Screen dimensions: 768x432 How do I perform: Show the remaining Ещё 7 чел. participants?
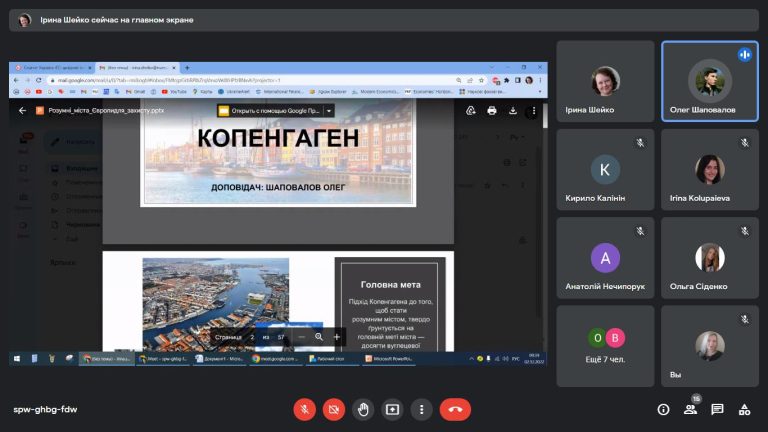click(605, 346)
